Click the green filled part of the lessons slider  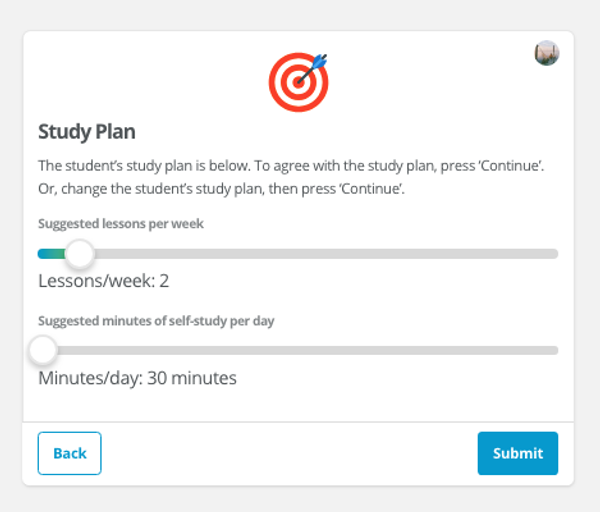point(52,254)
